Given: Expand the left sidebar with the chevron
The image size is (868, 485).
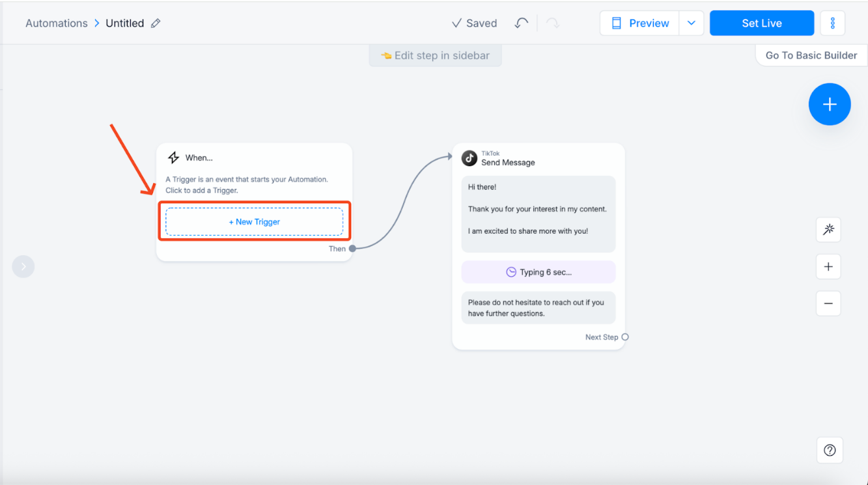Looking at the screenshot, I should 23,266.
